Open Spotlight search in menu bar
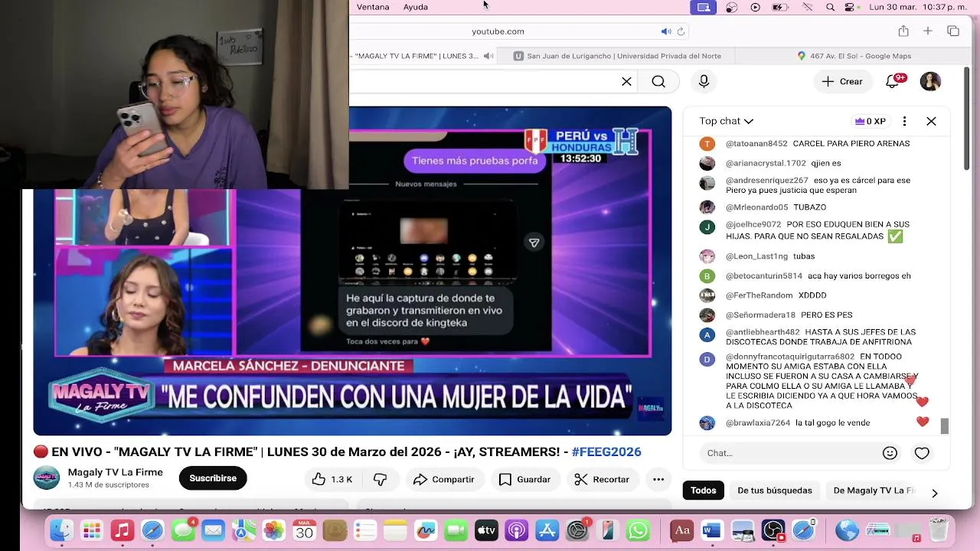Image resolution: width=980 pixels, height=551 pixels. coord(830,7)
